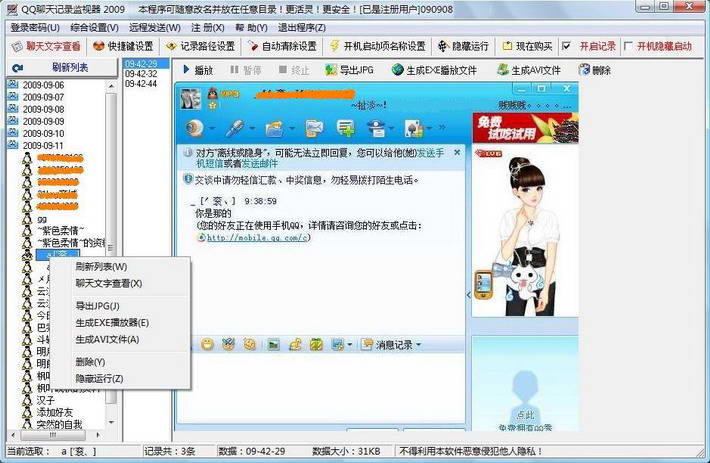Choose 生成AVI文件(A) from the context menu

(x=107, y=339)
